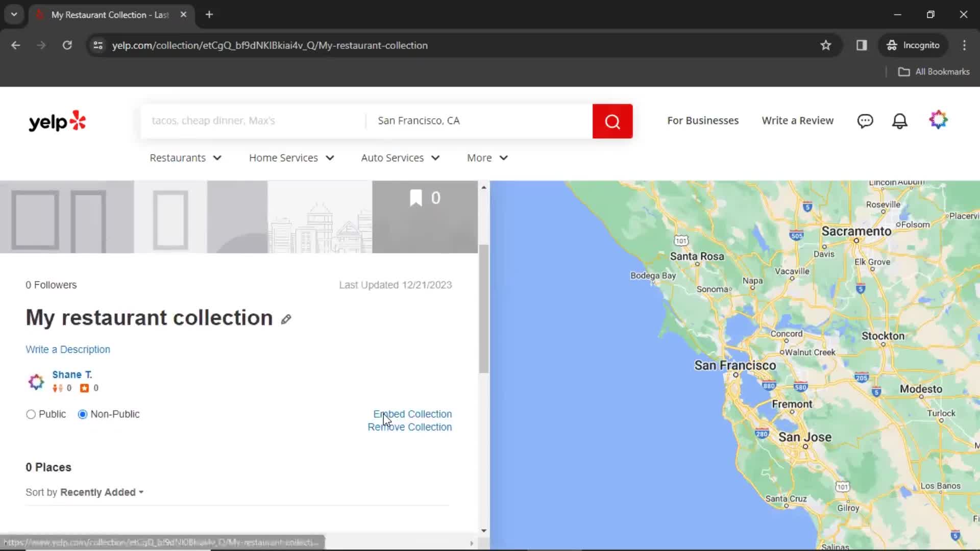Click San Francisco label on the map
The height and width of the screenshot is (551, 980).
click(x=735, y=365)
